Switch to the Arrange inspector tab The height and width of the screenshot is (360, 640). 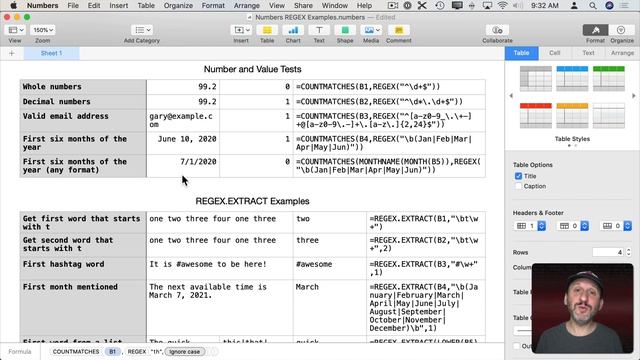pos(622,53)
